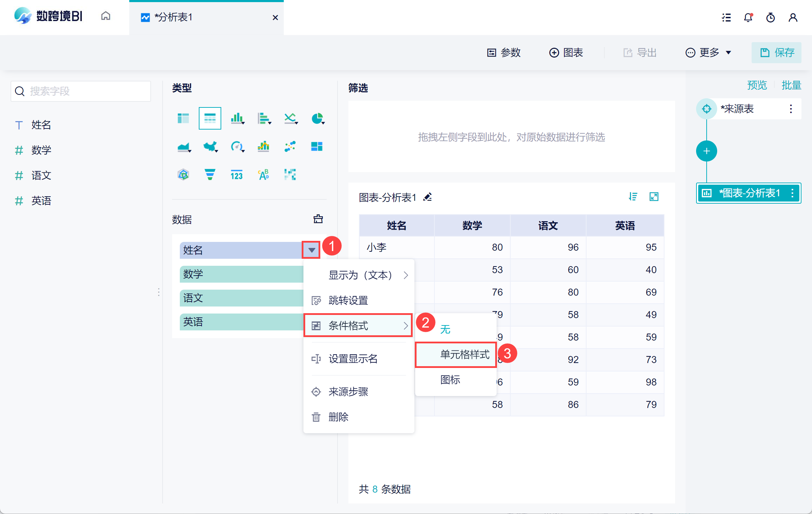Click the expand chart fullscreen icon
Screen dimensions: 812x514
click(x=654, y=197)
